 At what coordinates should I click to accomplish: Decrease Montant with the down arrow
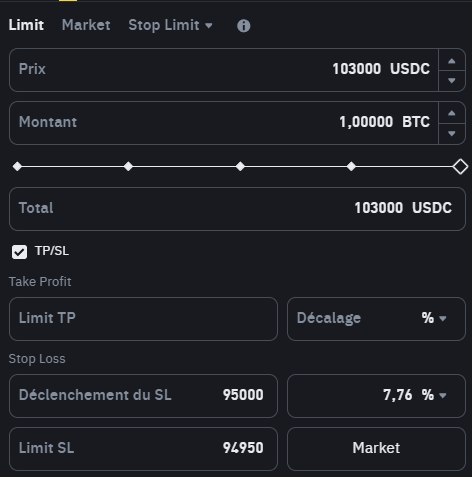click(x=452, y=134)
